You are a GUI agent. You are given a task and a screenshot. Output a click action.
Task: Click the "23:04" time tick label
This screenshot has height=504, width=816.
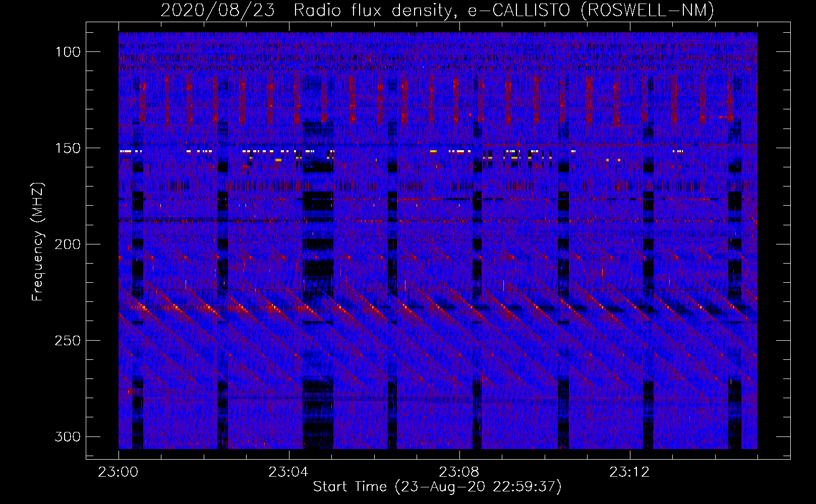click(288, 472)
